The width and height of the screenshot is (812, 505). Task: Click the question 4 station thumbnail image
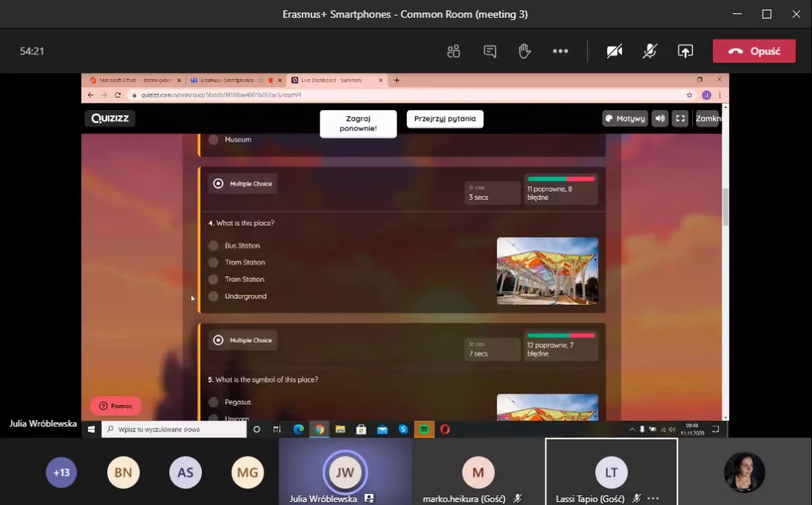[547, 271]
